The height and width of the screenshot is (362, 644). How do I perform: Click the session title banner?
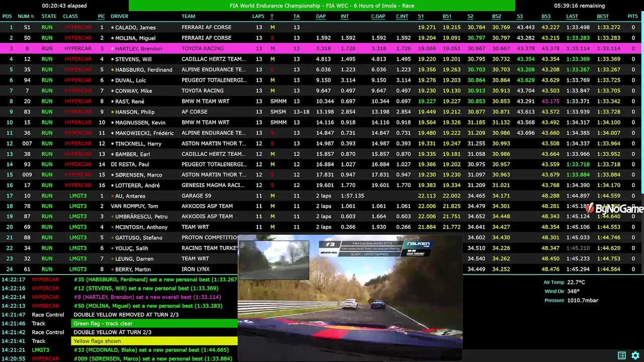(322, 6)
